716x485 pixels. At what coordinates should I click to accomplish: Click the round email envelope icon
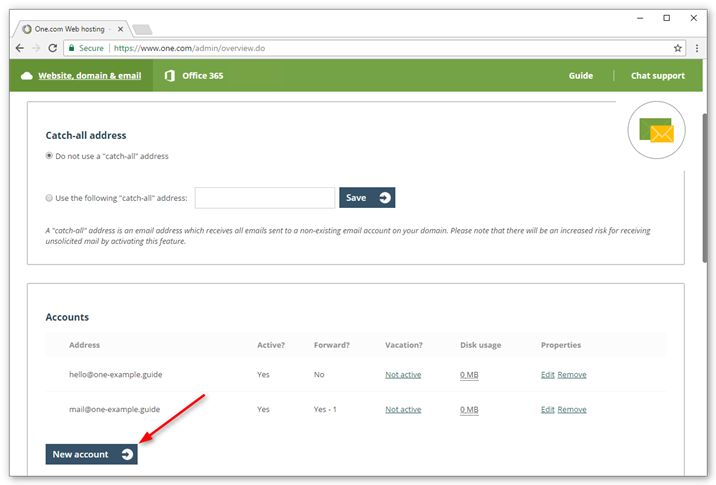click(656, 130)
